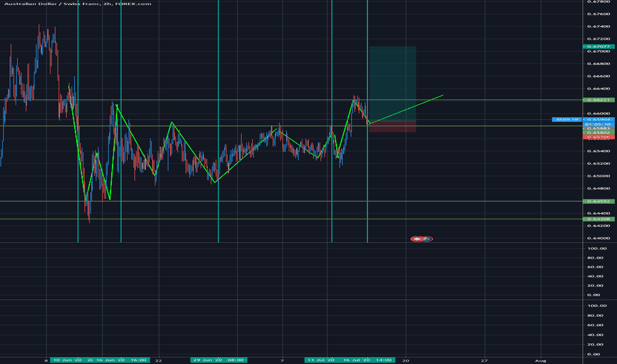The height and width of the screenshot is (364, 617).
Task: Select the red 0.65706 stop-loss price label
Action: click(x=598, y=137)
